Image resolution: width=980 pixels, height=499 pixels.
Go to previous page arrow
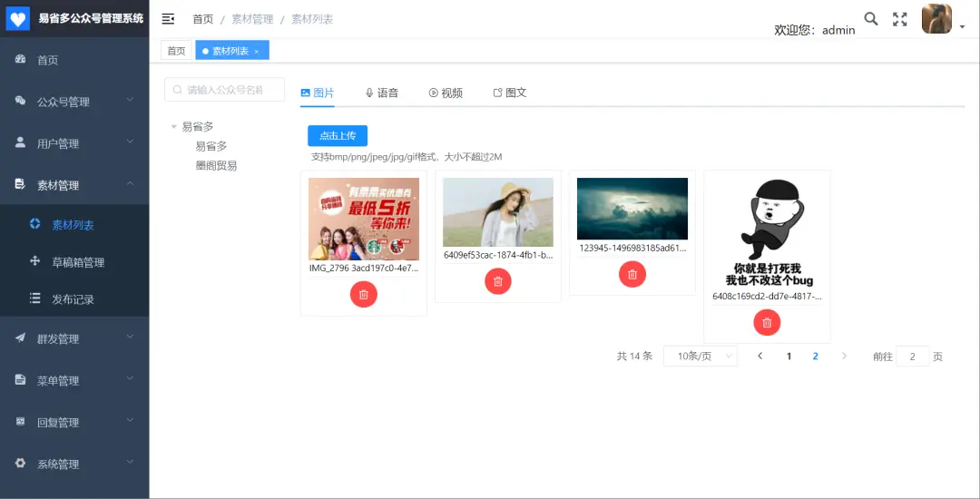point(760,356)
